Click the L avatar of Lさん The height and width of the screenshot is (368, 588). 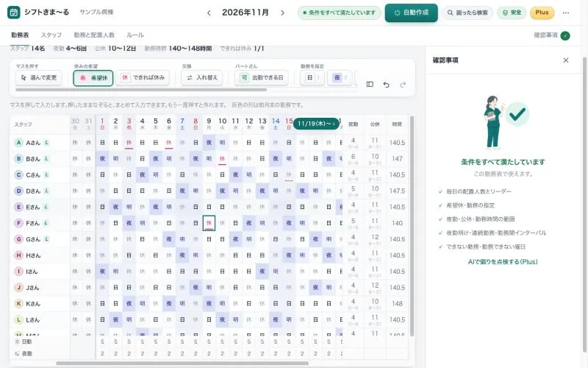pyautogui.click(x=19, y=319)
